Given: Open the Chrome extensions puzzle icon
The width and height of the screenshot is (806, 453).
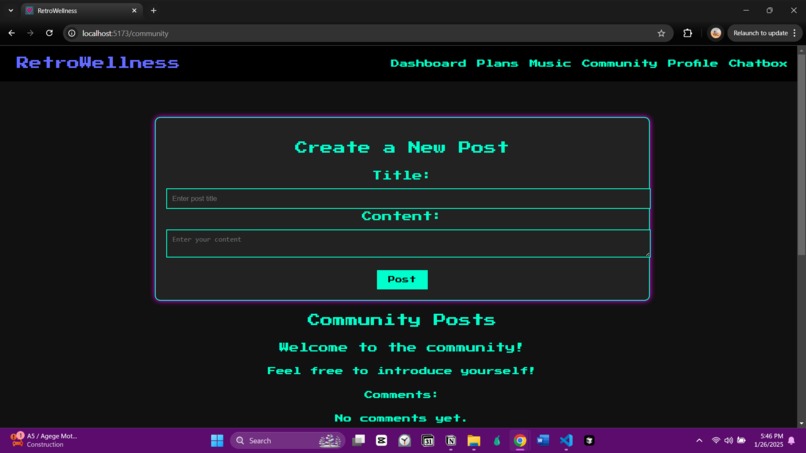Looking at the screenshot, I should pos(687,33).
